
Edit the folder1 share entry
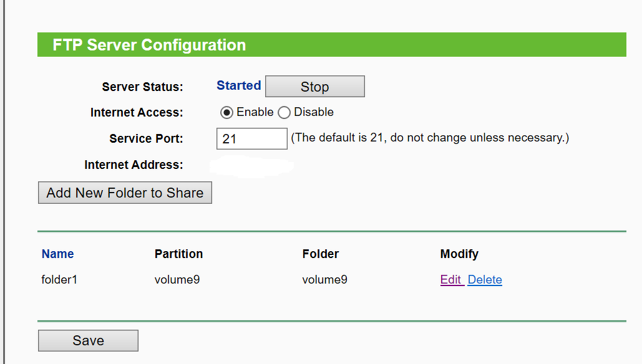tap(451, 280)
